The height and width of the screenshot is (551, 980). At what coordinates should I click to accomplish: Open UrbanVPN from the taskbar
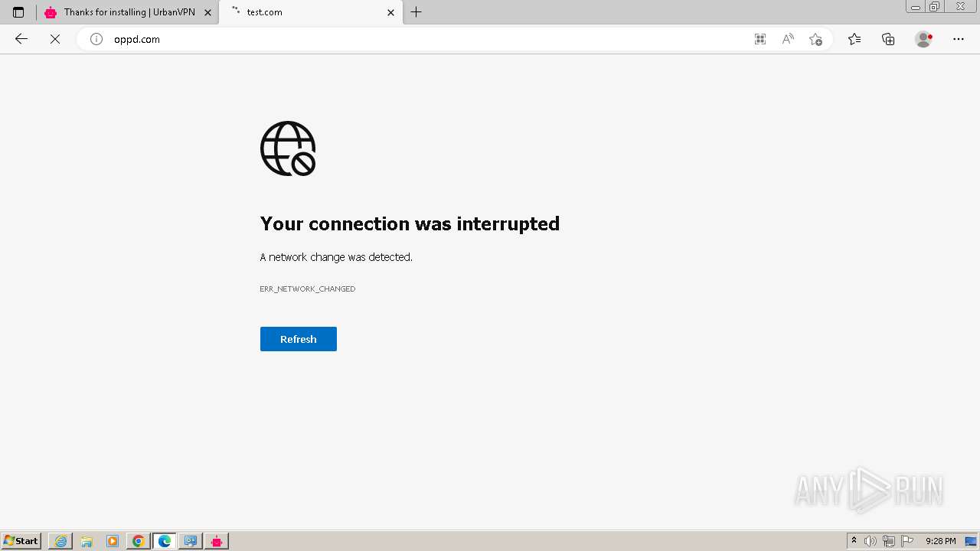coord(217,541)
